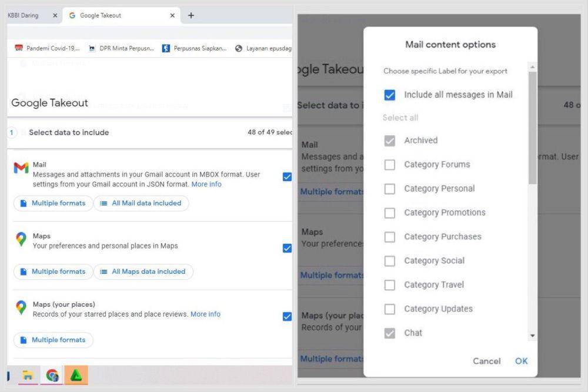Screen dimensions: 588x392
Task: Close the Google Takeout tab
Action: (172, 15)
